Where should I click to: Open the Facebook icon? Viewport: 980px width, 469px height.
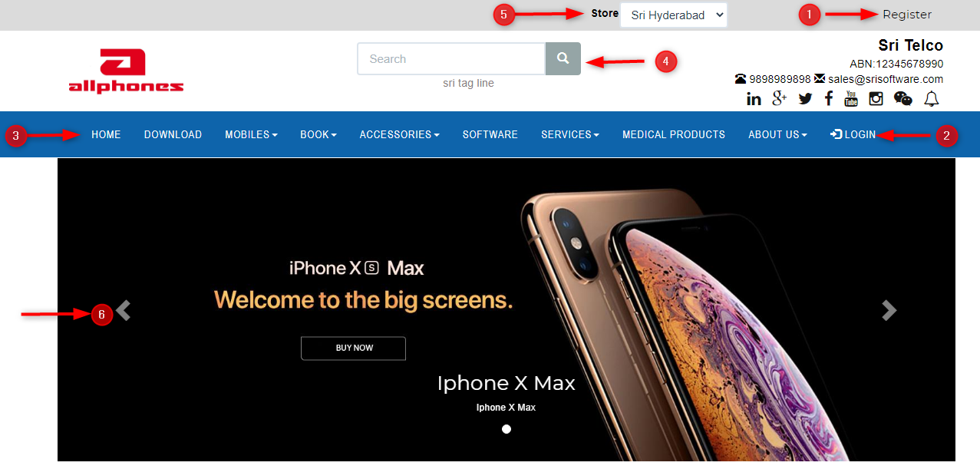[x=829, y=98]
